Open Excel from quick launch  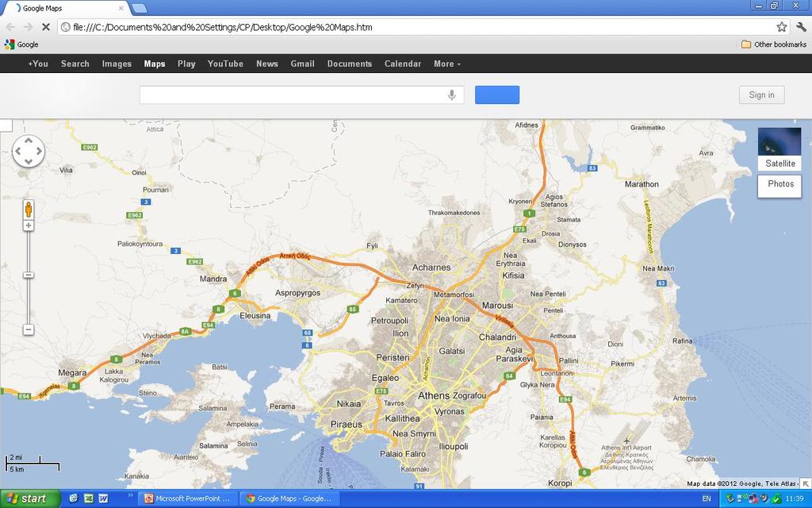pyautogui.click(x=89, y=498)
